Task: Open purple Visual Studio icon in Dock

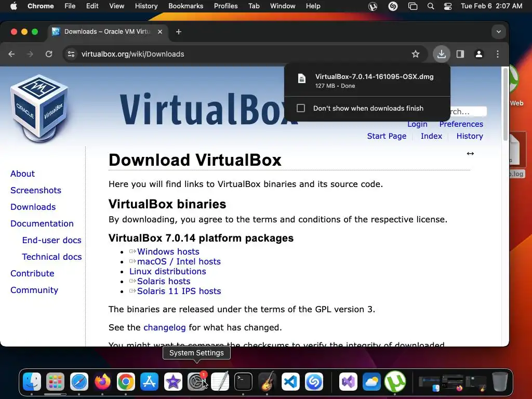Action: click(x=348, y=382)
